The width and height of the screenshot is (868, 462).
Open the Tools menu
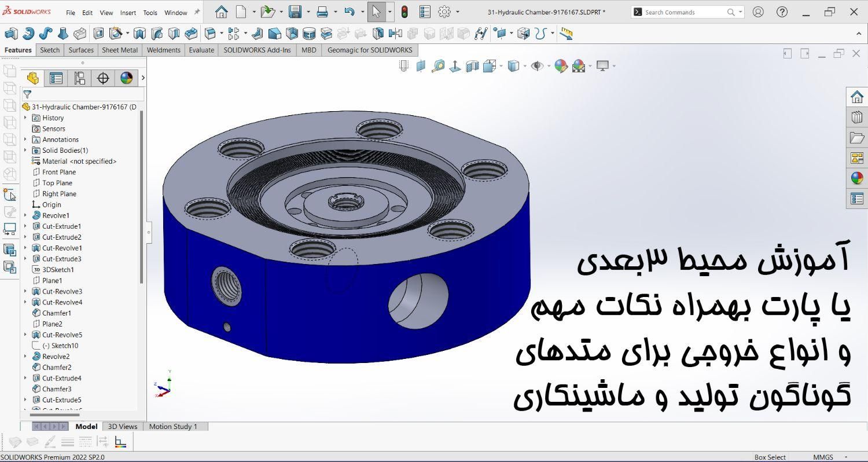pos(150,12)
